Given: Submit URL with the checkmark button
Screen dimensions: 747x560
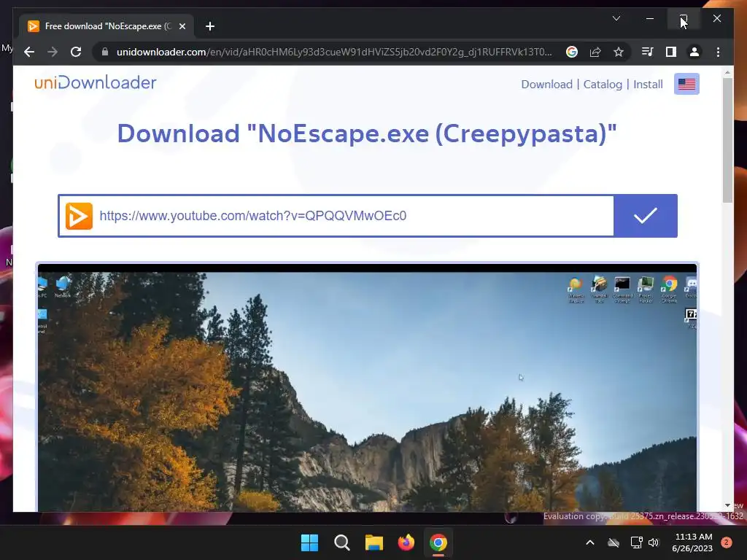Looking at the screenshot, I should point(646,216).
